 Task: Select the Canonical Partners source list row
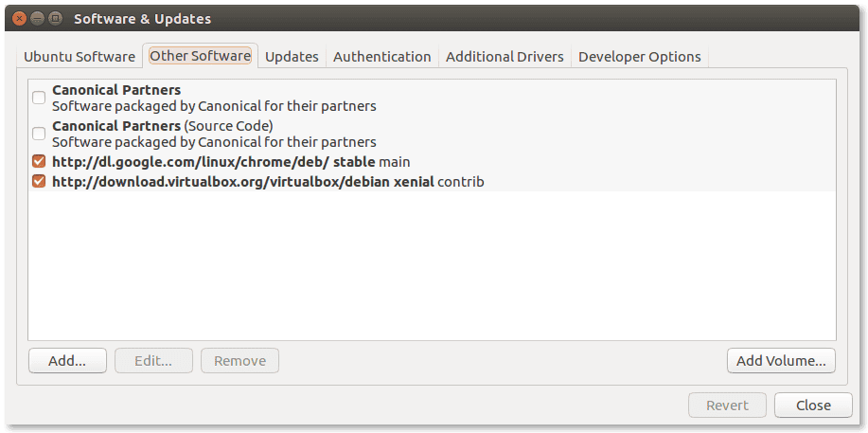click(432, 98)
